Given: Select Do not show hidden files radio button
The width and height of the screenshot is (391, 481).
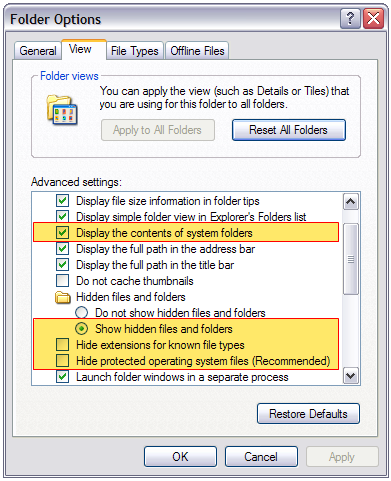Looking at the screenshot, I should [x=81, y=313].
